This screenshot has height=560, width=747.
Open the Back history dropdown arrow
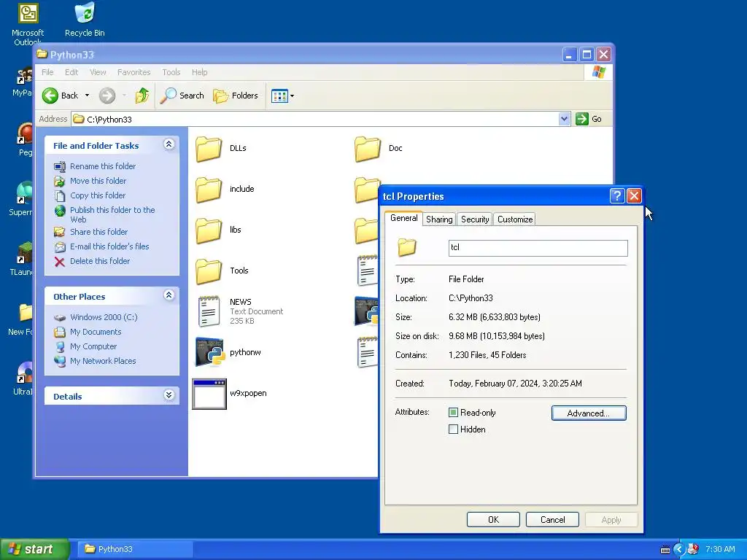tap(88, 96)
